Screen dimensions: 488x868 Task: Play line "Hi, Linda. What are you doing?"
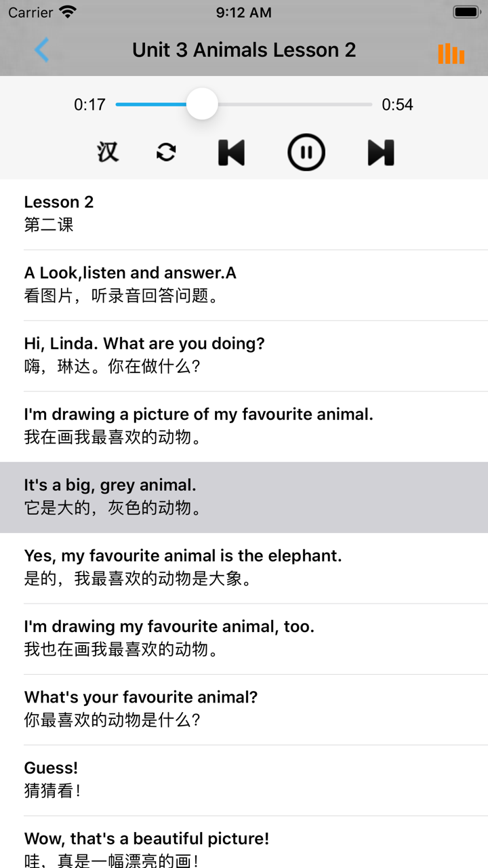pyautogui.click(x=244, y=355)
